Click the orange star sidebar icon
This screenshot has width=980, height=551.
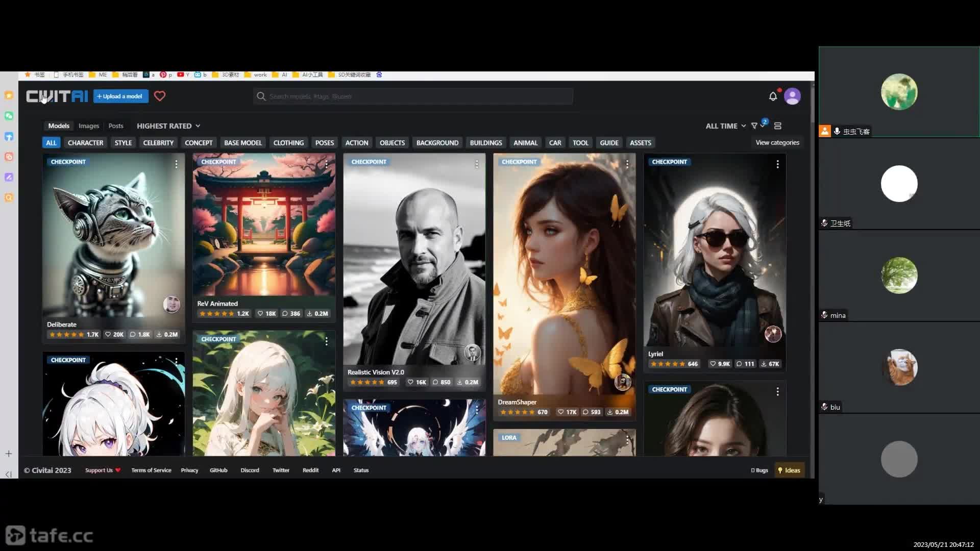click(x=9, y=95)
